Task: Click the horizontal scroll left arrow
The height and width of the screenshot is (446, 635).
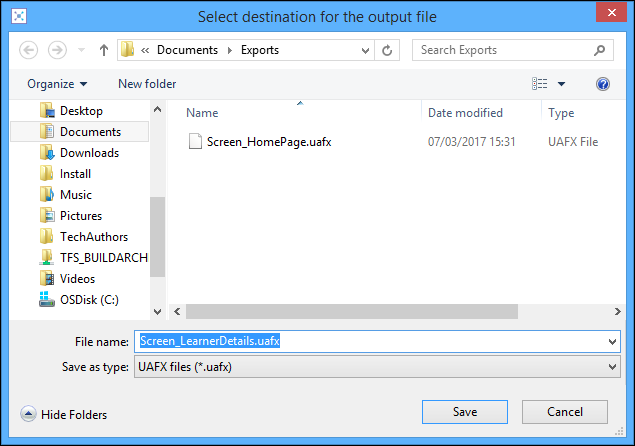Action: click(x=177, y=311)
